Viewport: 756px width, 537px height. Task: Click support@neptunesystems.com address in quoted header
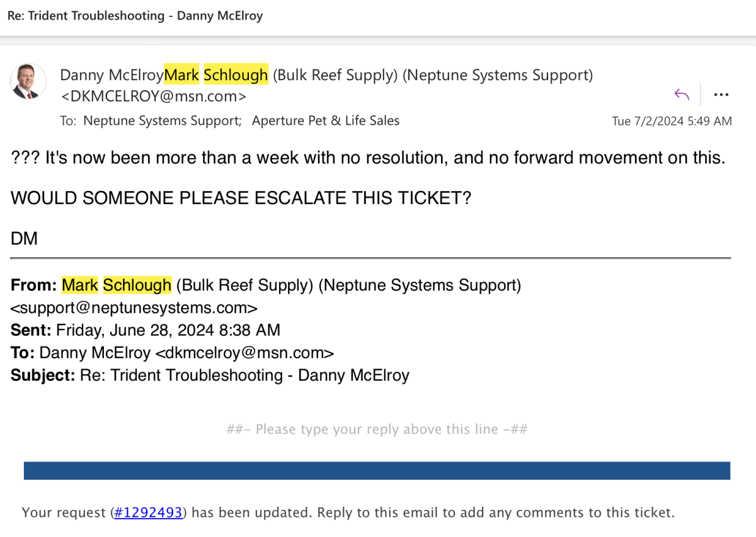coord(134,308)
